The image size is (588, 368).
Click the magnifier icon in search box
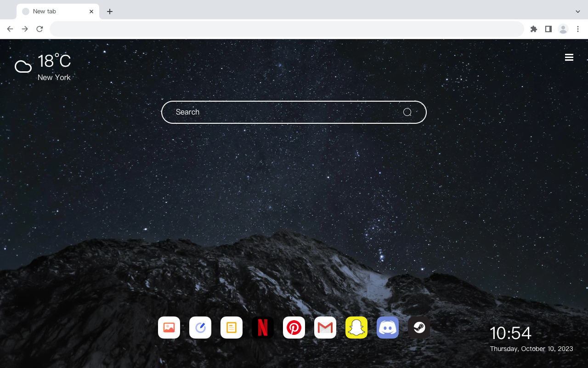[407, 112]
